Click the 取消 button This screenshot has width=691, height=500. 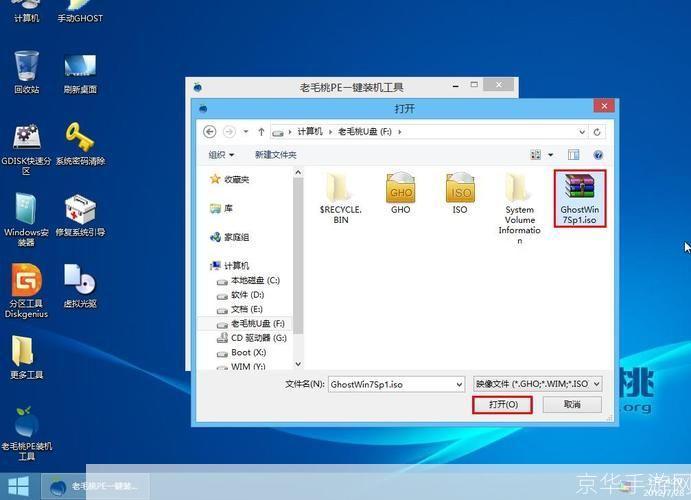coord(572,404)
